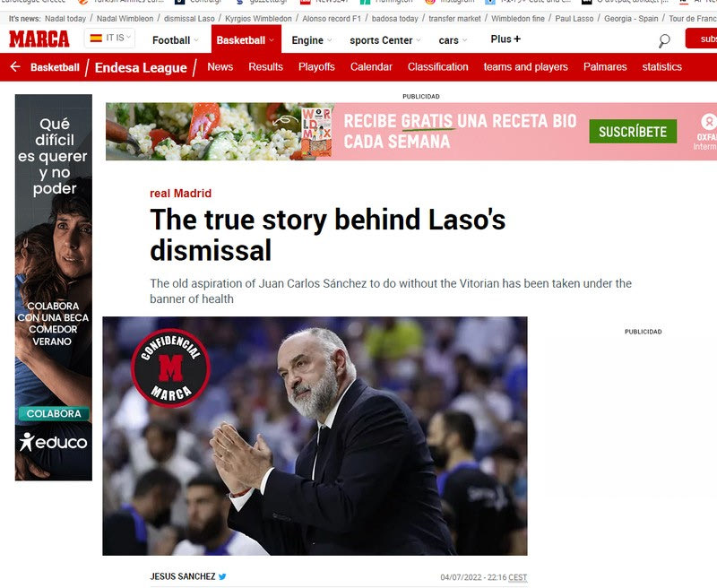
Task: Open teams and players section
Action: click(525, 66)
